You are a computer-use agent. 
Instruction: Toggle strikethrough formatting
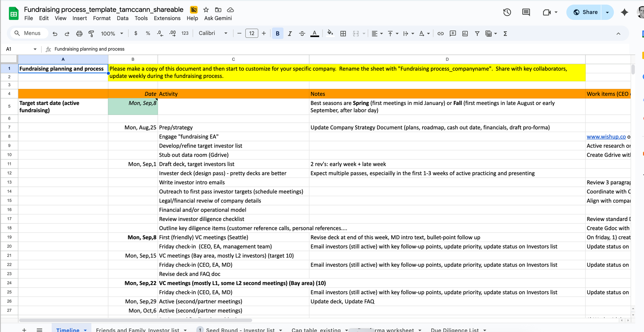(302, 33)
